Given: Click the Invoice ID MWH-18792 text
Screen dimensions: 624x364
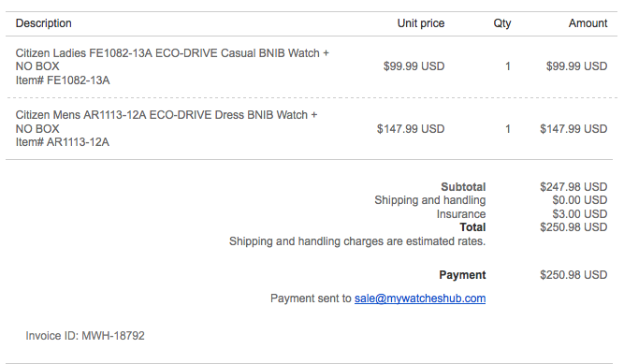Looking at the screenshot, I should coord(85,336).
